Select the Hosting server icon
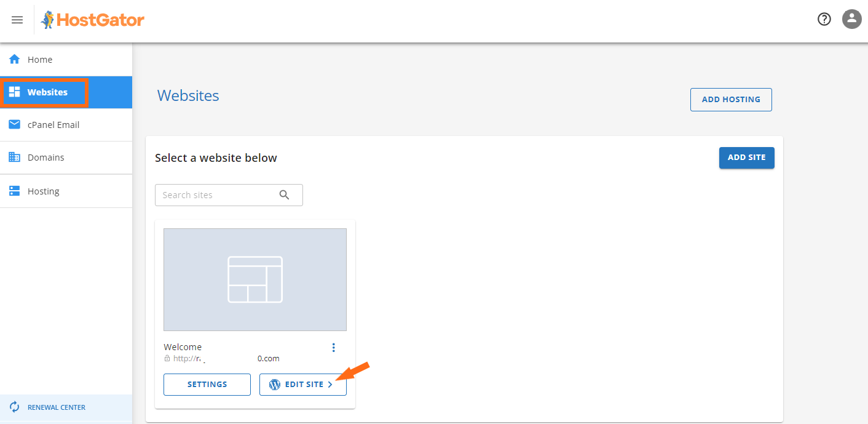The width and height of the screenshot is (868, 424). pos(14,190)
